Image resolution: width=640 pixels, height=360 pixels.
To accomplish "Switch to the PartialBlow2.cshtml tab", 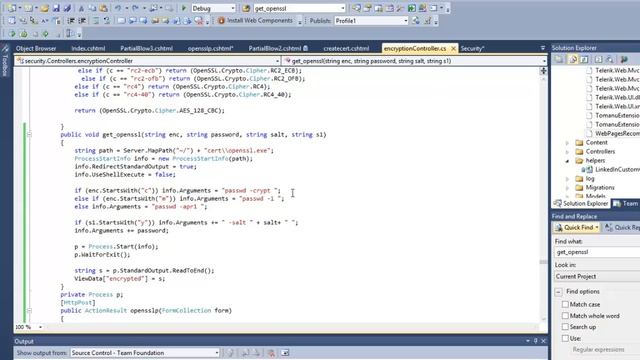I will tap(278, 49).
